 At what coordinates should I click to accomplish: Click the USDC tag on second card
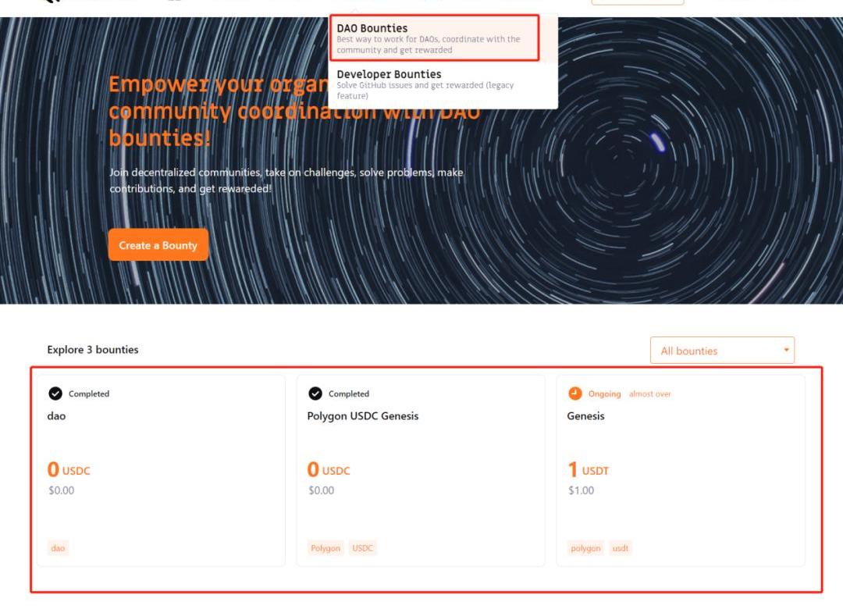363,548
